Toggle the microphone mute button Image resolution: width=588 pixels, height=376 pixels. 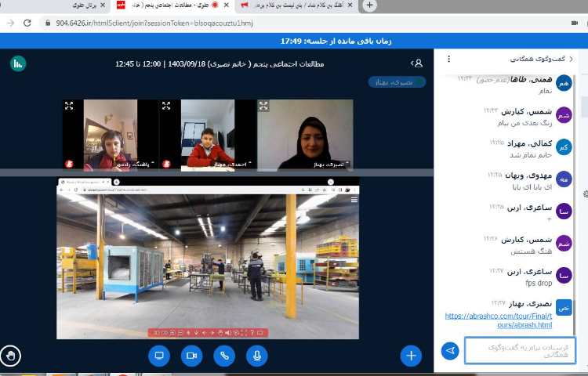257,356
